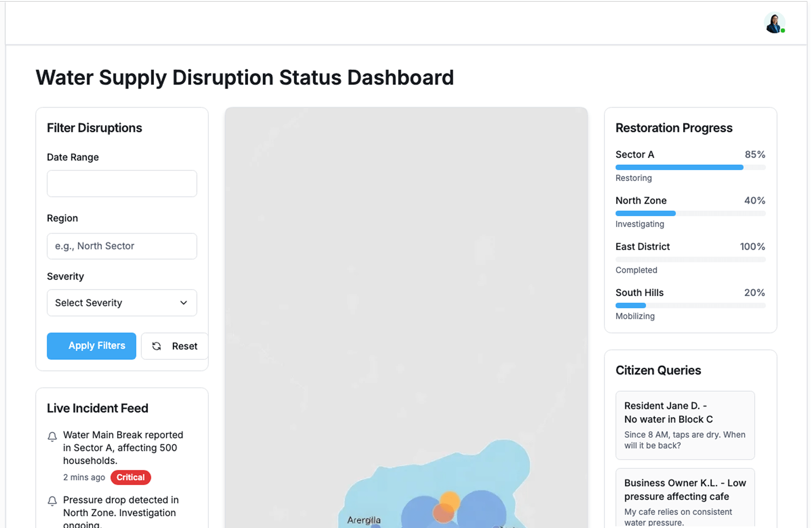Open Resident Jane D. citizen query

tap(685, 425)
